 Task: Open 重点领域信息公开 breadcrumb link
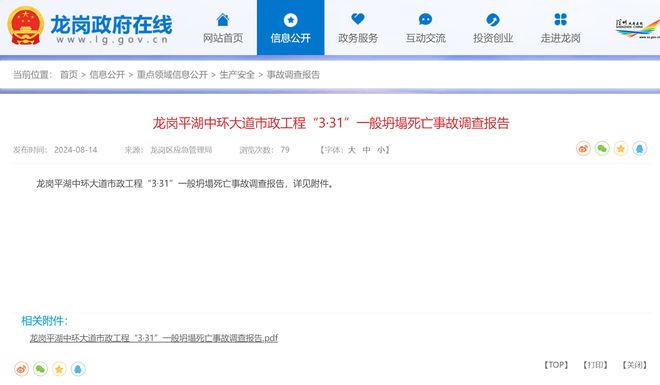coord(172,74)
